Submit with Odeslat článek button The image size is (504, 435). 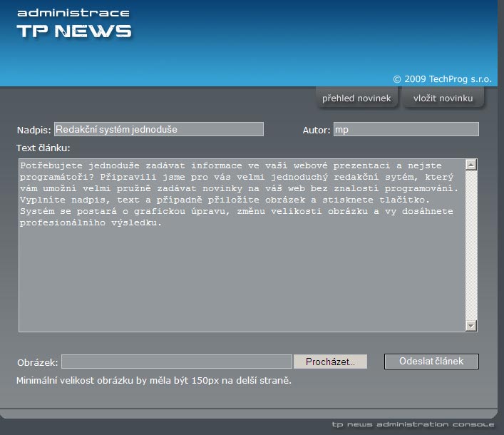click(431, 362)
